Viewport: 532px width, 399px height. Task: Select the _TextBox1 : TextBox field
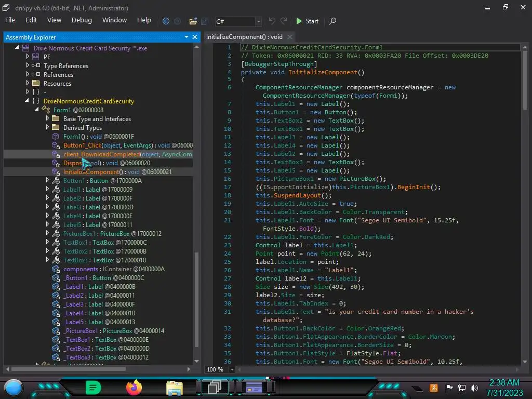click(x=106, y=340)
